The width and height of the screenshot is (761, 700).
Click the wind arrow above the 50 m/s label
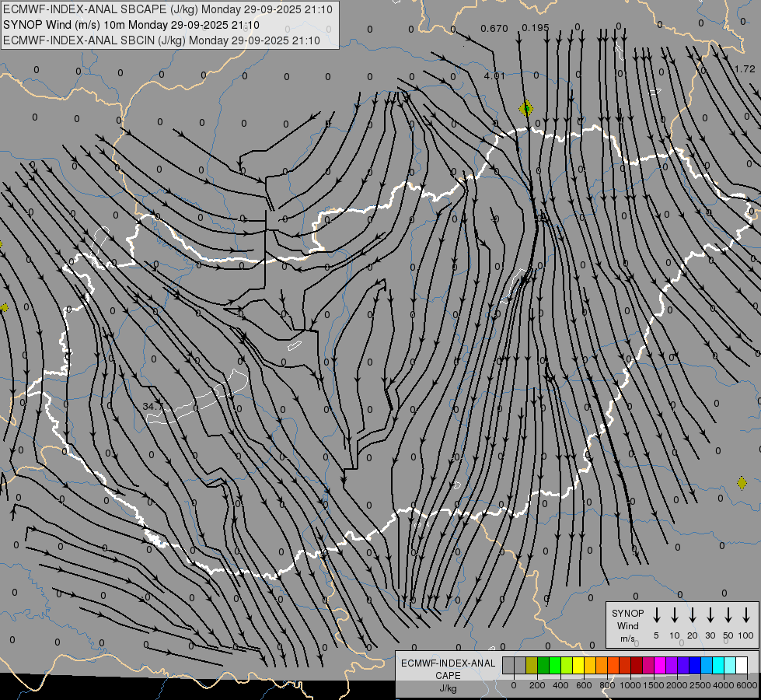click(728, 615)
